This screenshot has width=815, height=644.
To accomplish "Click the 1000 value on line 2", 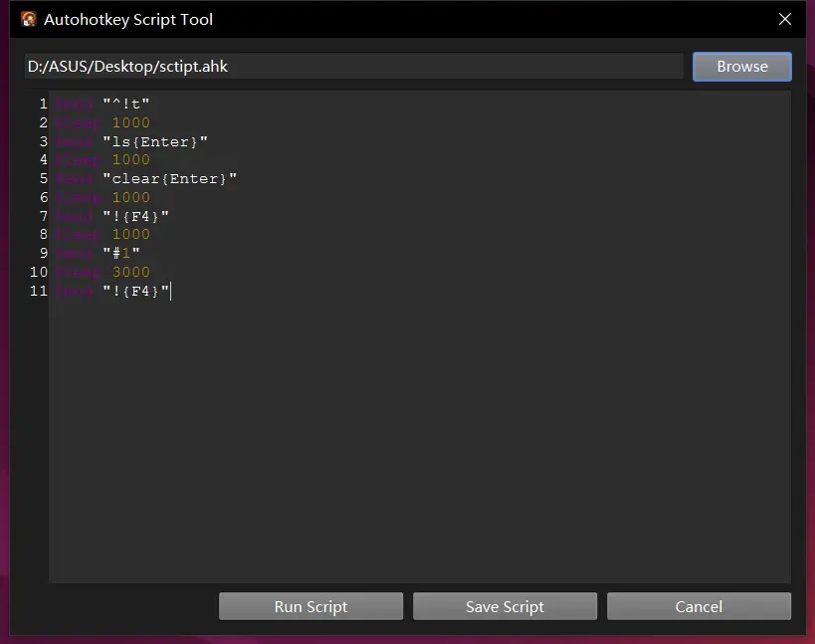I will [130, 122].
